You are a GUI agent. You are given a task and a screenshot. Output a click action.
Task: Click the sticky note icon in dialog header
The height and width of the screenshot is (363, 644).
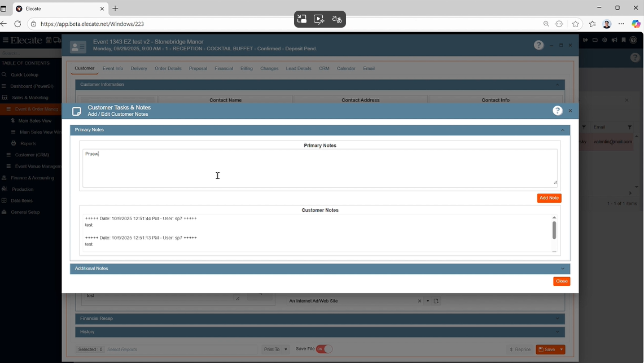coord(77,111)
